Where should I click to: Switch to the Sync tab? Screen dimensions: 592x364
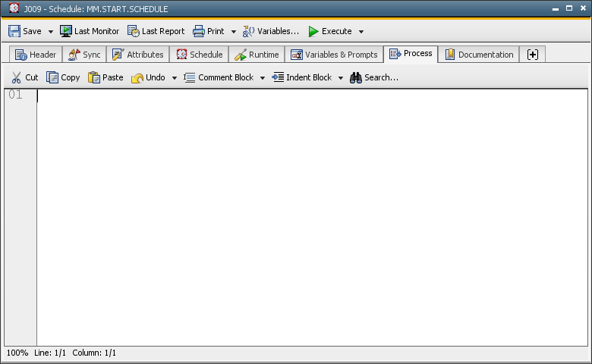[x=84, y=55]
